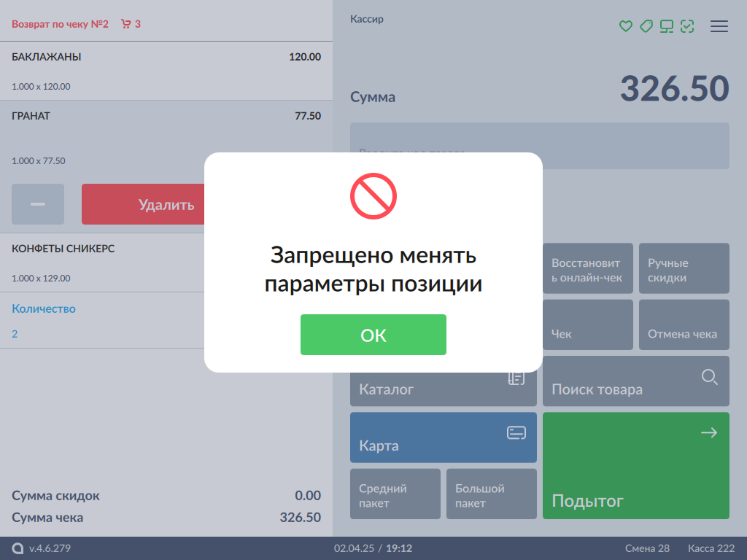
Task: Click the logo icon next to version number
Action: [18, 548]
